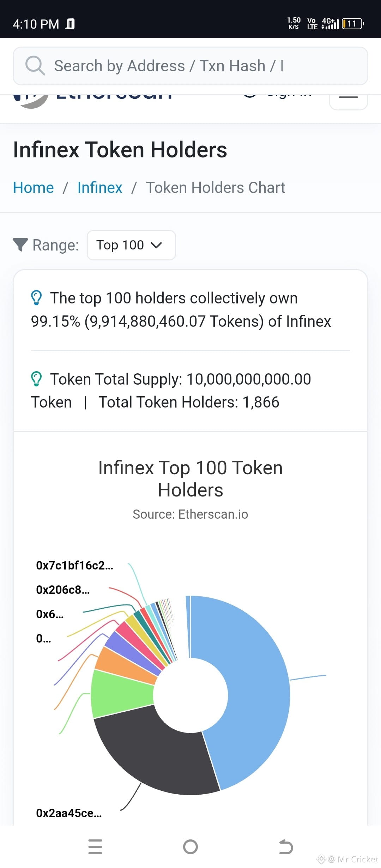
Task: Expand range list via chevron arrow
Action: click(x=156, y=245)
